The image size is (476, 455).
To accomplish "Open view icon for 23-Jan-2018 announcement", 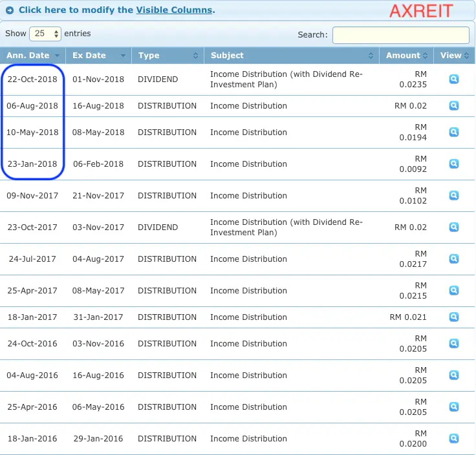I will click(454, 164).
